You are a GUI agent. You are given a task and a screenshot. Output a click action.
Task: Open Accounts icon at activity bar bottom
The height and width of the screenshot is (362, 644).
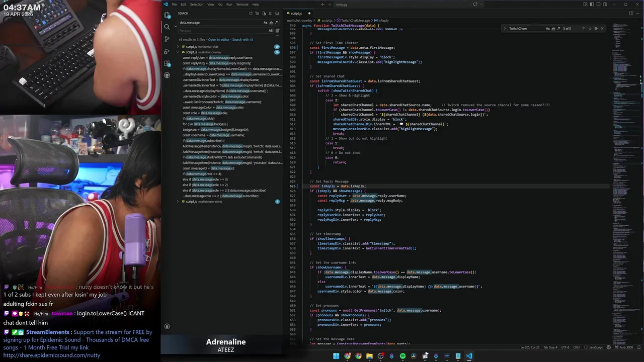[x=167, y=326]
